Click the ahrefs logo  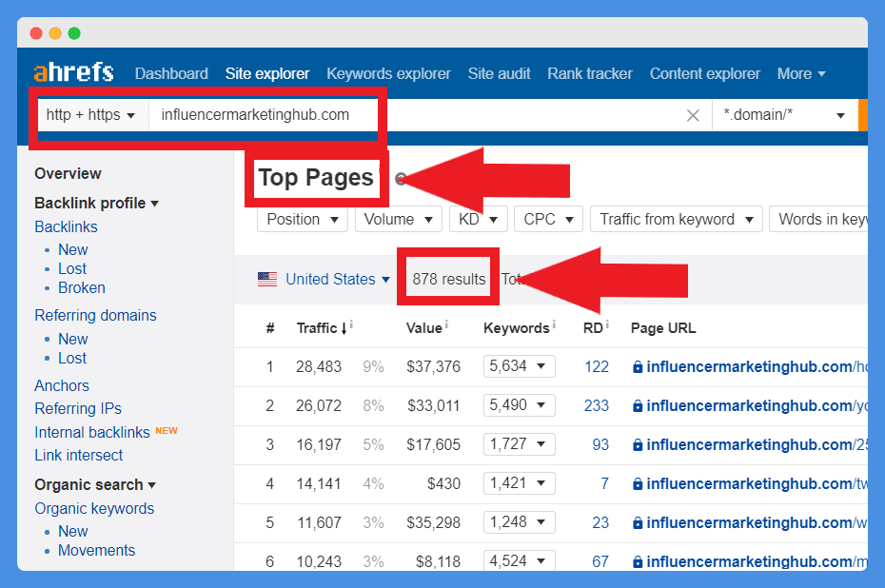73,72
